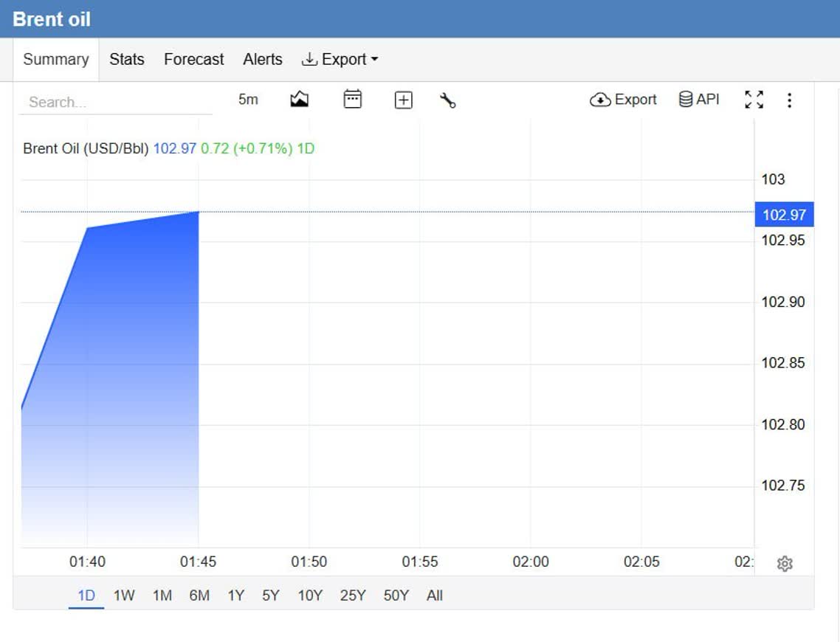Select the 1Y time range
The image size is (840, 642).
click(x=235, y=596)
